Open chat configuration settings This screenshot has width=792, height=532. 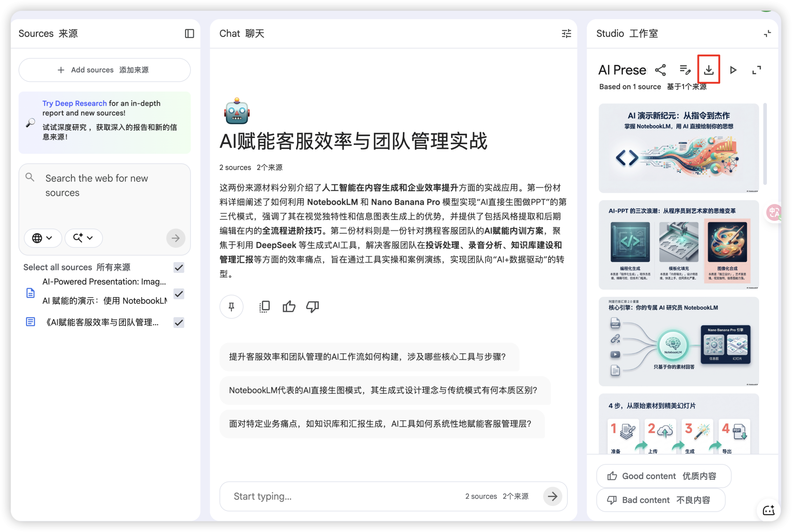click(x=566, y=33)
